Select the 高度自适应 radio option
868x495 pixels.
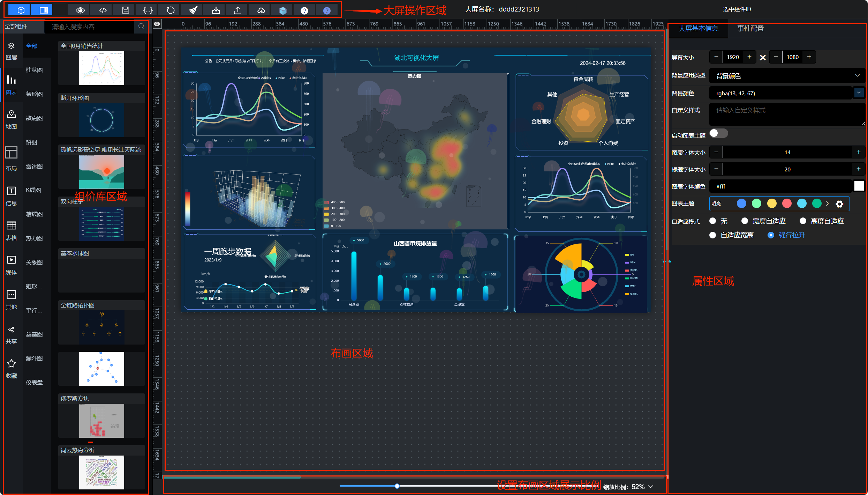click(x=803, y=221)
